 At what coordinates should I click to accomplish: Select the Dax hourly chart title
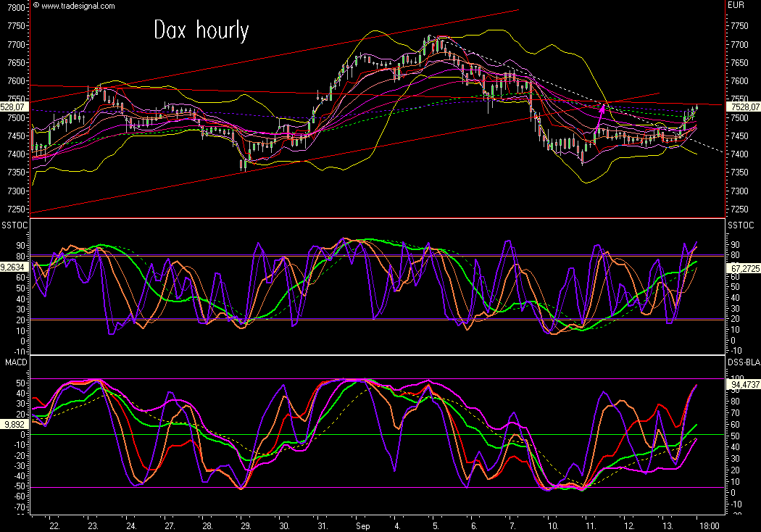tap(201, 30)
